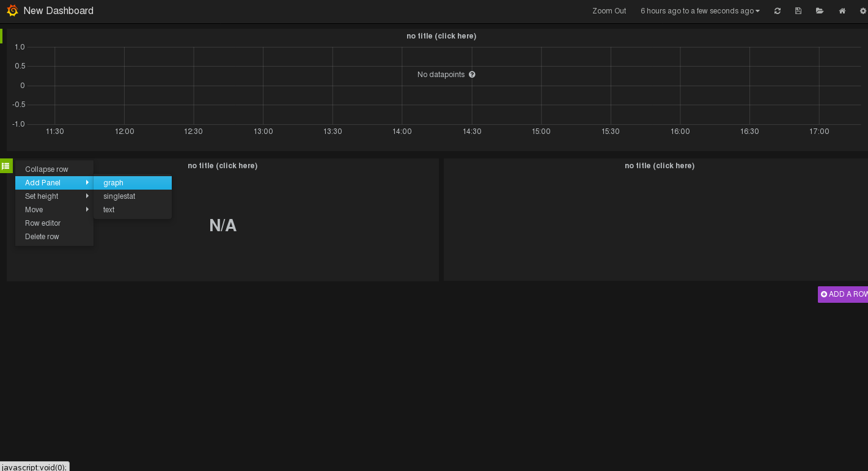Click the Zoom Out link
This screenshot has width=868, height=471.
click(609, 11)
